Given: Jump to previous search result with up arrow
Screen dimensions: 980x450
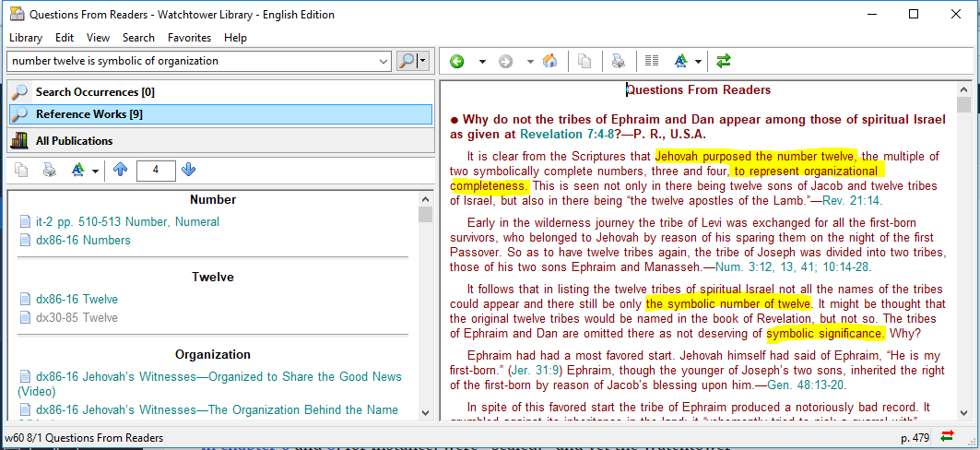Looking at the screenshot, I should [120, 170].
